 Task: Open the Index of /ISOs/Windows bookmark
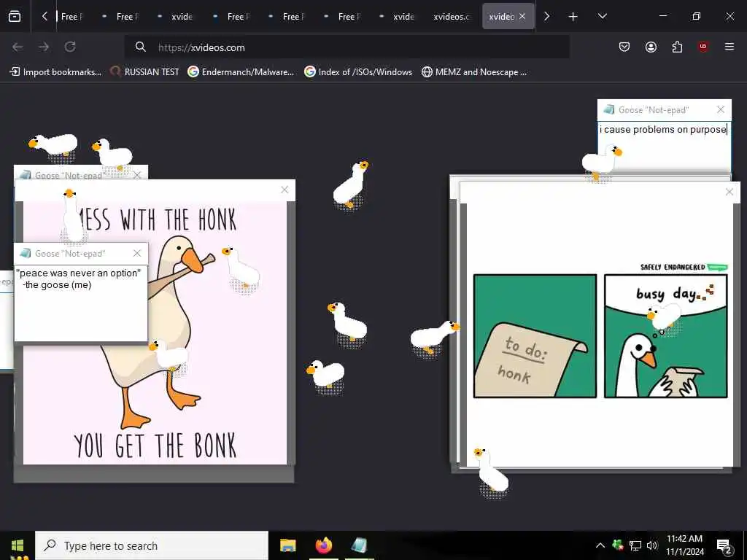pyautogui.click(x=358, y=72)
